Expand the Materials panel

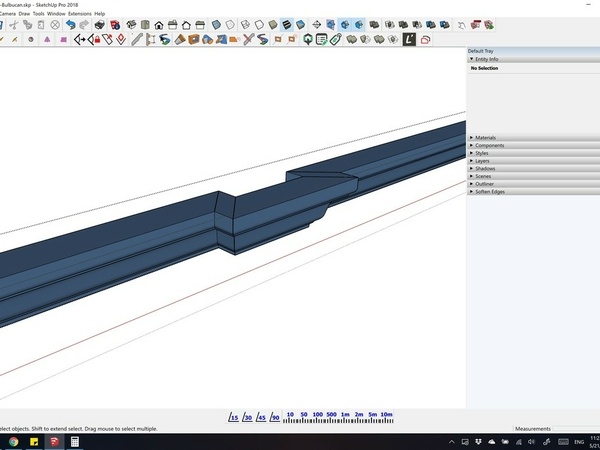[485, 138]
